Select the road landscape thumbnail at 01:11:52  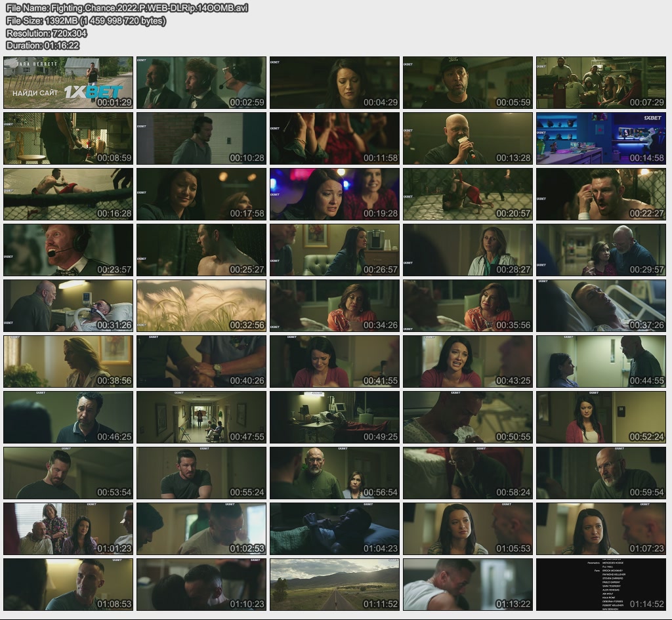click(x=335, y=585)
